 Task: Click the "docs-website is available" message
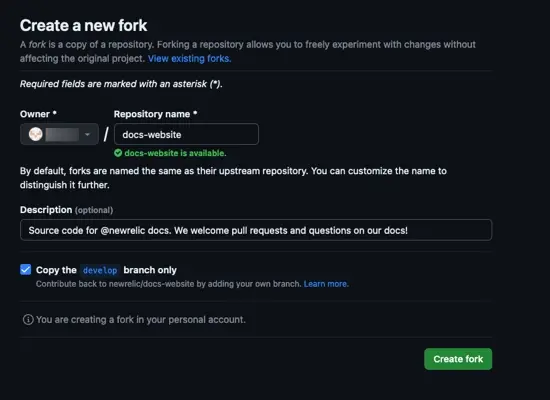click(x=175, y=153)
